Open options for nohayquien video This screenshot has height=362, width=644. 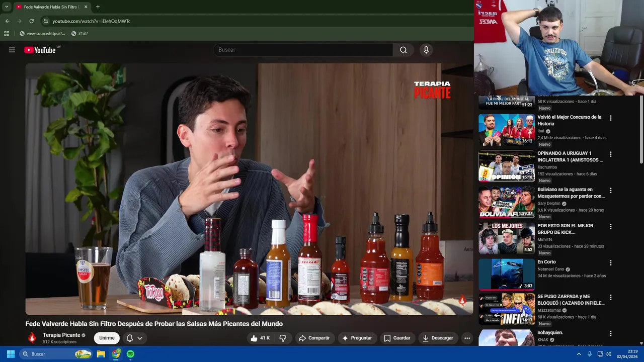(x=611, y=334)
